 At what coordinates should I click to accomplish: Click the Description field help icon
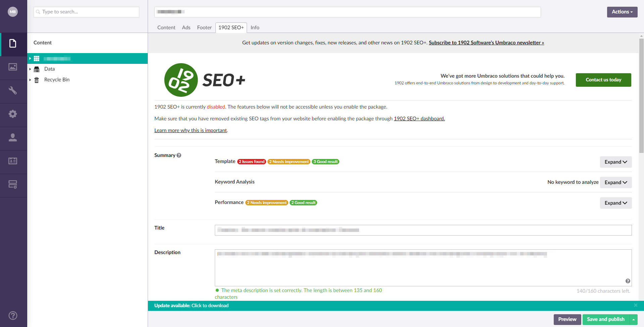(628, 281)
